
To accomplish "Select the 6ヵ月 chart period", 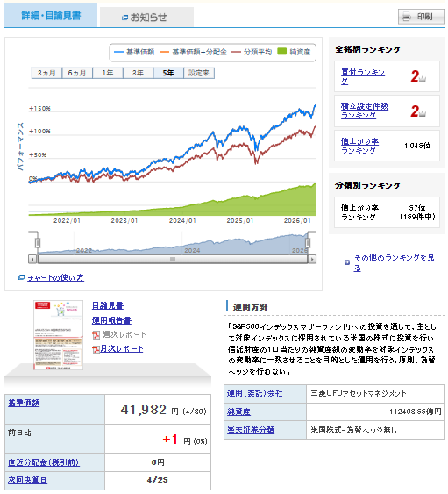I will 77,73.
